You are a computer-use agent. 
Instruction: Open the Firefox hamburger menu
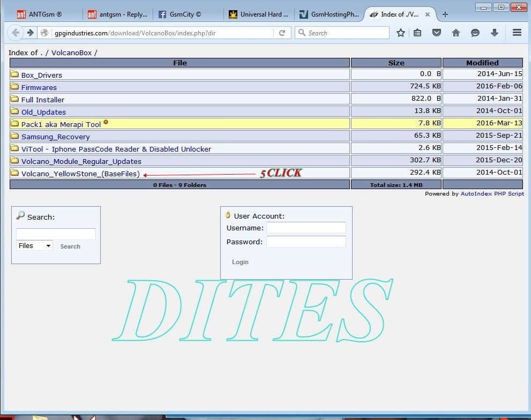[x=517, y=33]
